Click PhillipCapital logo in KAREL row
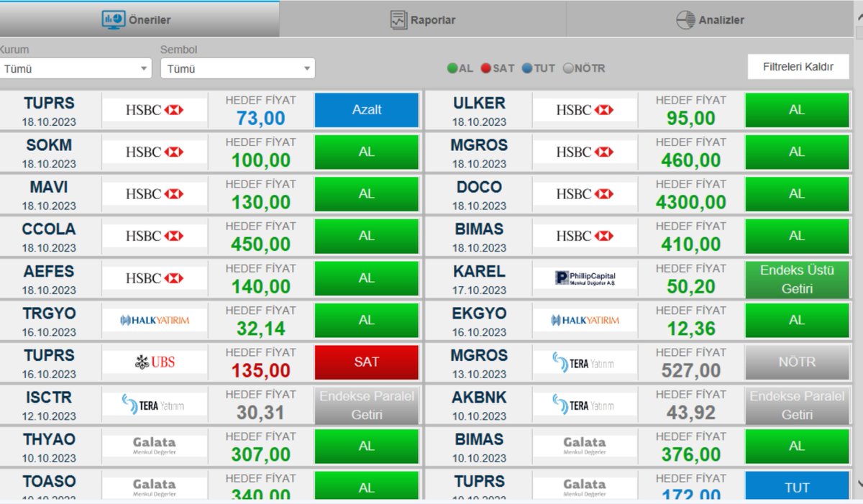863x504 pixels. coord(585,278)
